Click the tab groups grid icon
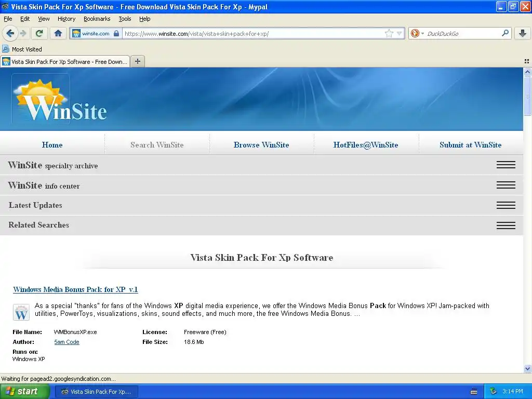Image resolution: width=532 pixels, height=399 pixels. pyautogui.click(x=527, y=61)
